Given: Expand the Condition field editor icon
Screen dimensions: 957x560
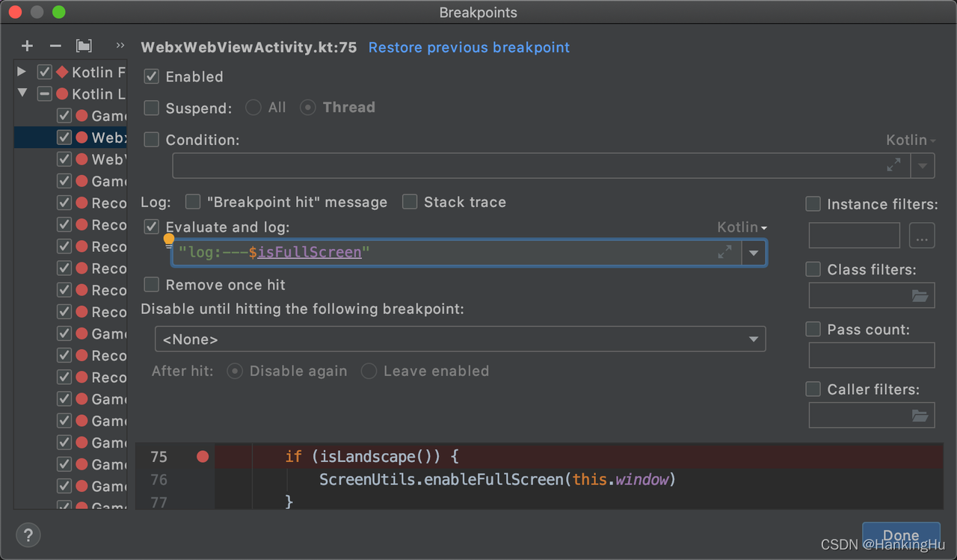Looking at the screenshot, I should (893, 165).
